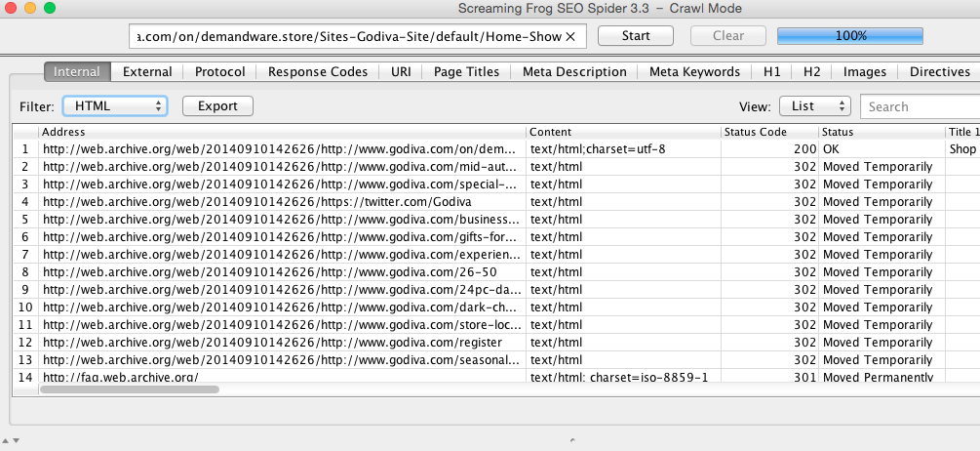Select the twitter.com/Godiva address row
The image size is (980, 451).
pos(283,202)
